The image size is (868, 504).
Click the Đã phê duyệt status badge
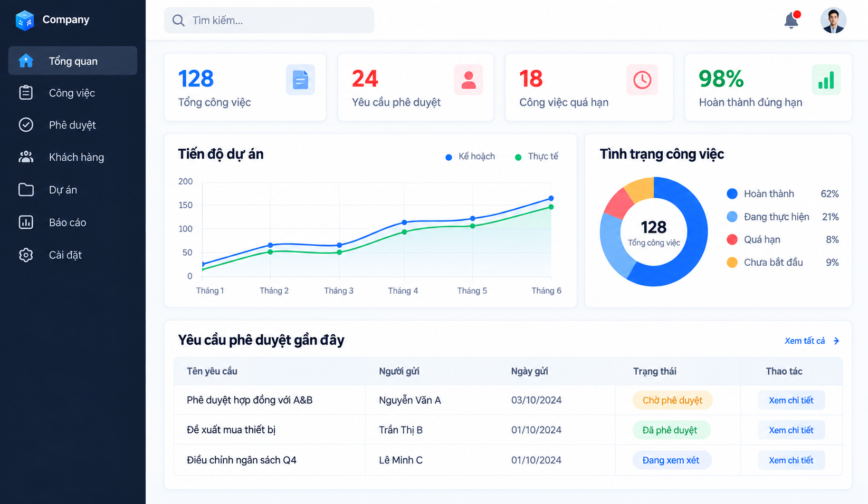672,430
